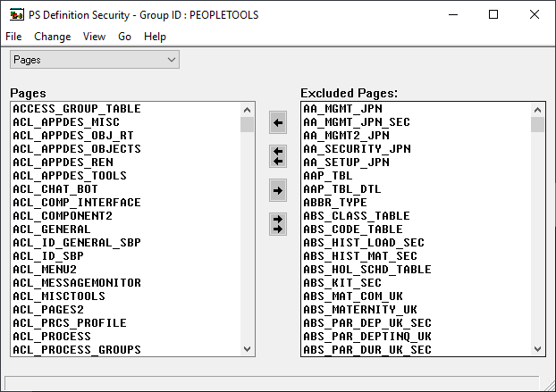The width and height of the screenshot is (556, 392).
Task: Open the Go menu
Action: click(x=124, y=37)
